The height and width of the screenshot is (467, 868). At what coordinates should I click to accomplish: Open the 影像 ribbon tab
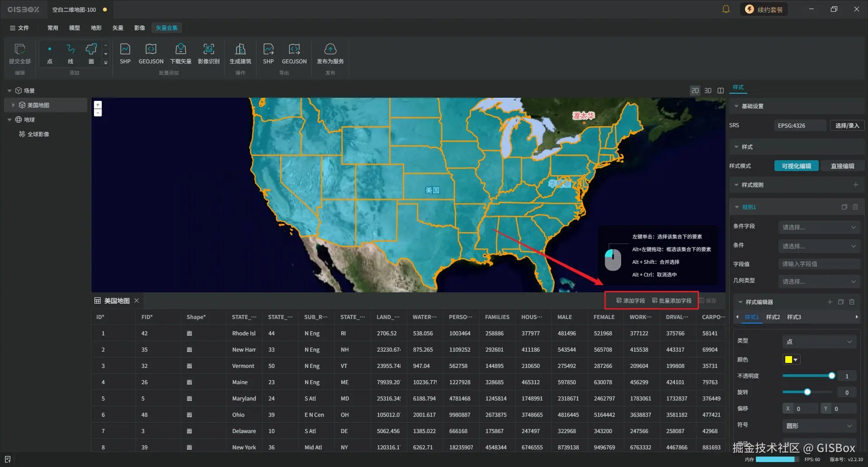[140, 28]
